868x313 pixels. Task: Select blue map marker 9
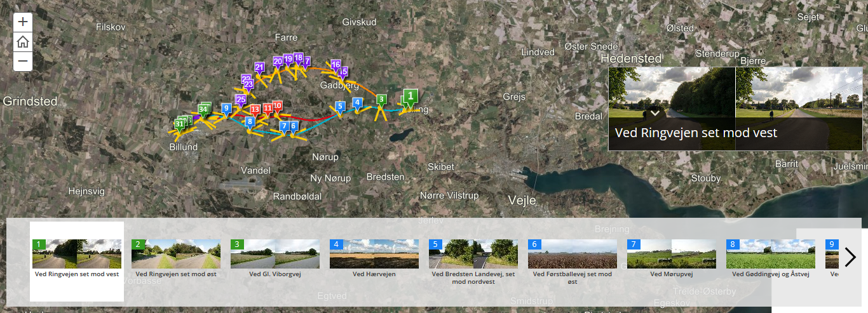tap(226, 109)
